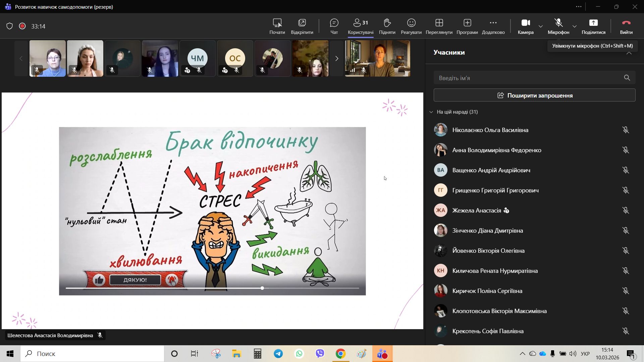
Task: Open the Telegram icon in the taskbar
Action: click(x=278, y=354)
